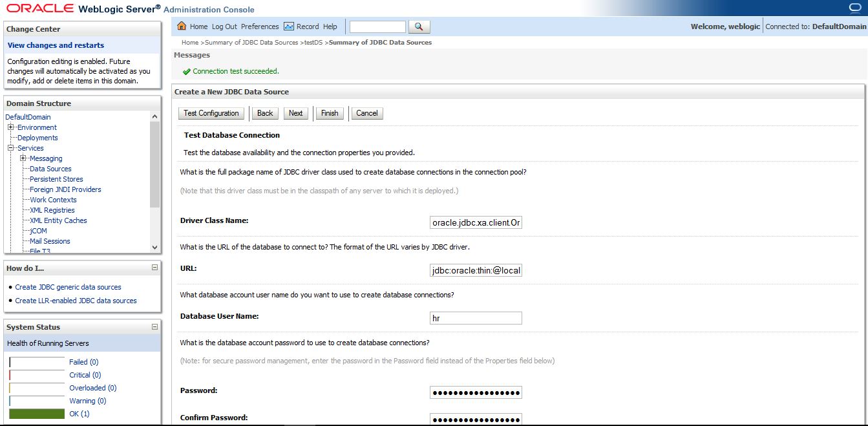This screenshot has width=868, height=426.
Task: Focus the URL input field
Action: pos(476,271)
